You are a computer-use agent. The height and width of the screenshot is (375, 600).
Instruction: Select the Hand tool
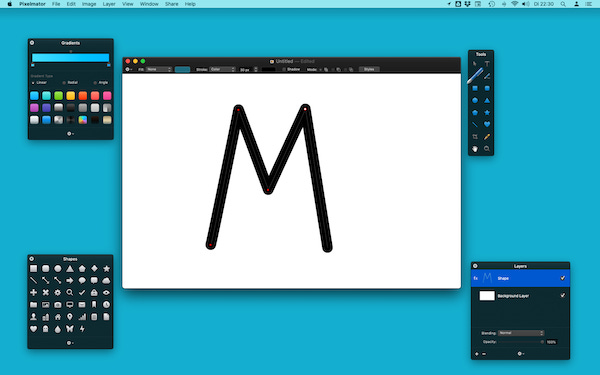coord(475,149)
